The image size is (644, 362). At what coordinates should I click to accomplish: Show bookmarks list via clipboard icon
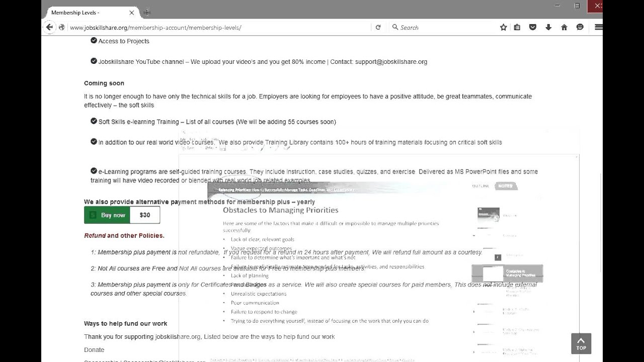[517, 27]
